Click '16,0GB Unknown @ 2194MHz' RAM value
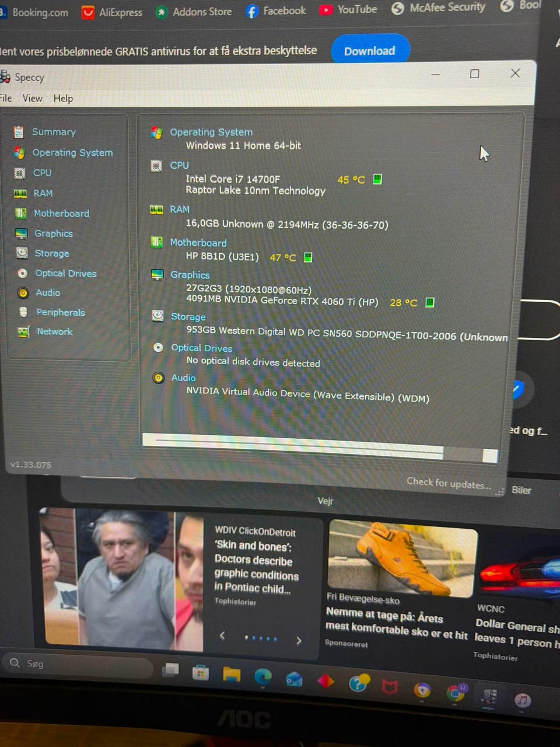 coord(287,224)
